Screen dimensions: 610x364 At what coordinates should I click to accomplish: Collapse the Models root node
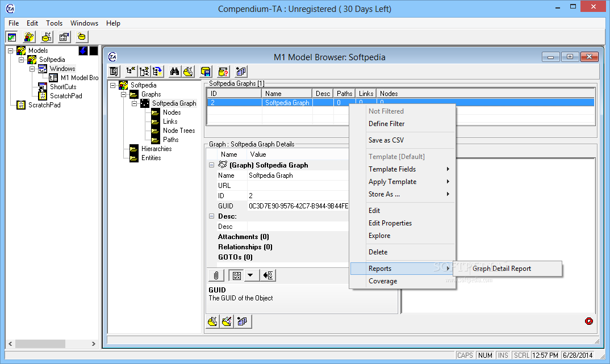click(x=10, y=51)
